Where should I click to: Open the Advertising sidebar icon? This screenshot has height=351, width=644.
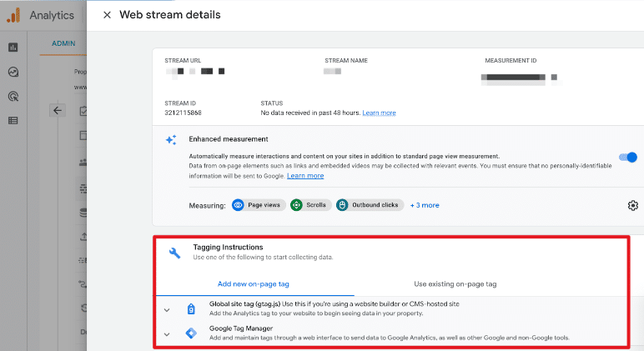[x=13, y=96]
